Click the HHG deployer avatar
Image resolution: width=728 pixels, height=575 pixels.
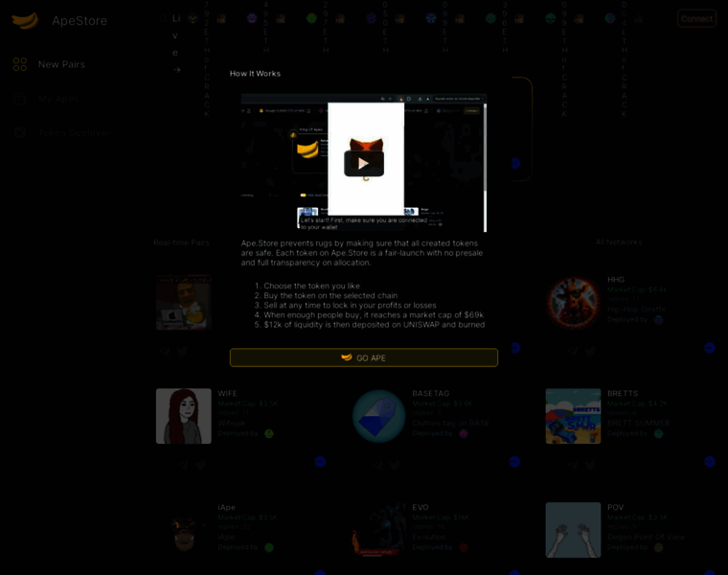pos(658,319)
